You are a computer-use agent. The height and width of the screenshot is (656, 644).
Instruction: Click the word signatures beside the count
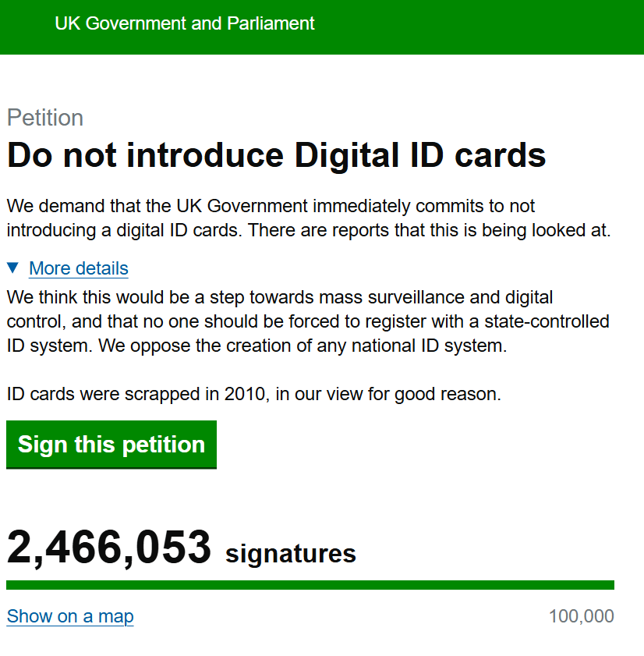pos(290,554)
